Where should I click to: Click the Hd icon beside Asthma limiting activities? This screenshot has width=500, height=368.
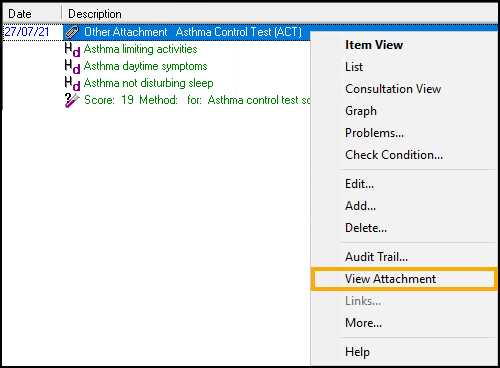coord(72,50)
